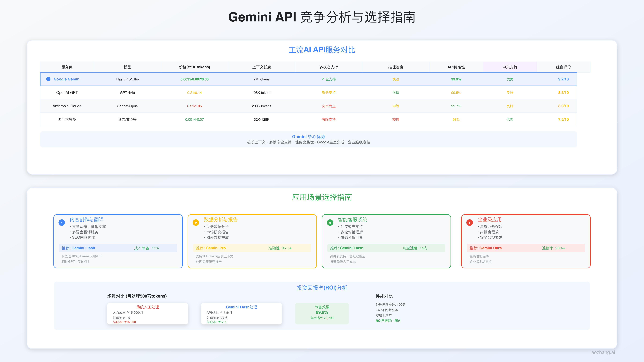Click the 主流AI API服务对比 section title
Viewport: 644px width, 362px height.
tap(322, 50)
